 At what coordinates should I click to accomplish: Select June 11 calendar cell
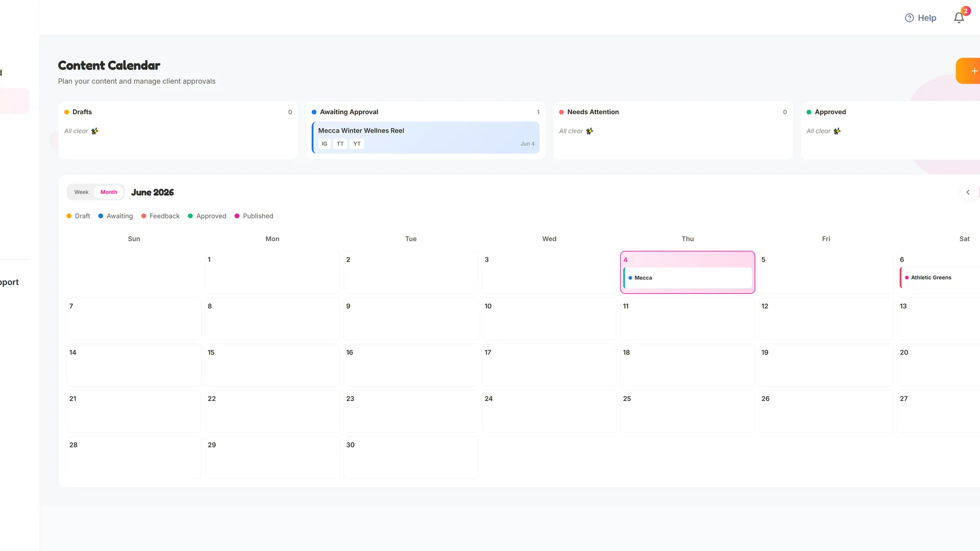click(x=688, y=319)
